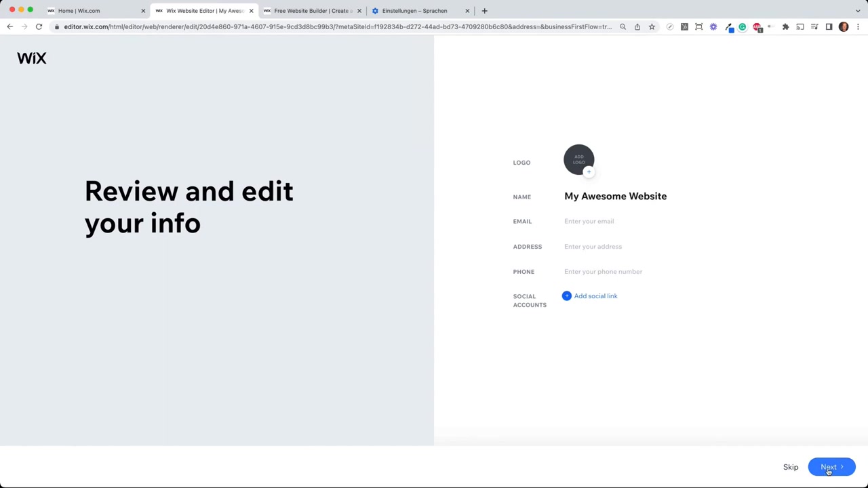
Task: Open the color picker eyedropper extension
Action: coord(728,27)
